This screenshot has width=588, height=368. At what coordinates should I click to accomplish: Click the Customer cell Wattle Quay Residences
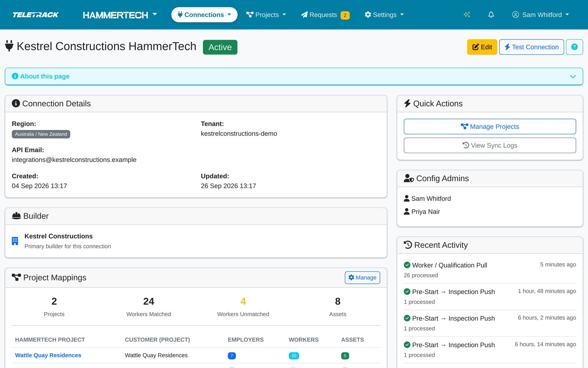[x=156, y=355]
